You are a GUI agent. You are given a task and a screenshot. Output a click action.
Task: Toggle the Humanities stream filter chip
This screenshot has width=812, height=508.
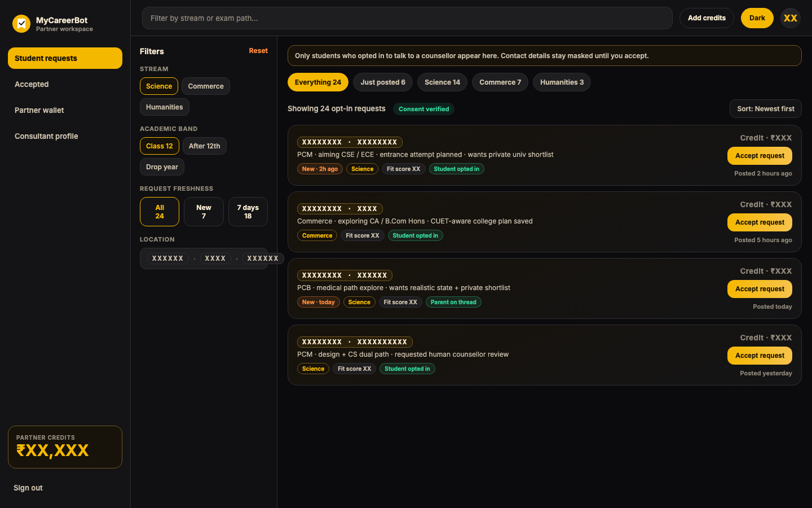[165, 107]
